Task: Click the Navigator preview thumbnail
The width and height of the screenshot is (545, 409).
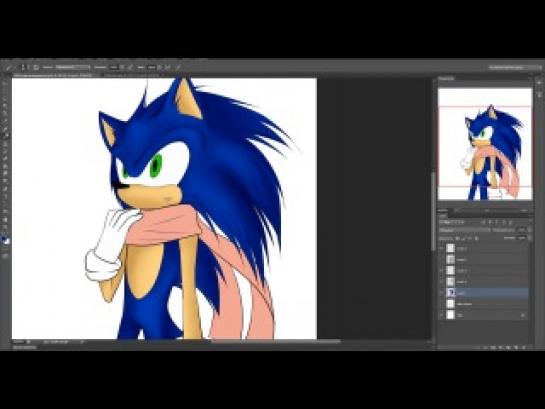Action: click(485, 144)
